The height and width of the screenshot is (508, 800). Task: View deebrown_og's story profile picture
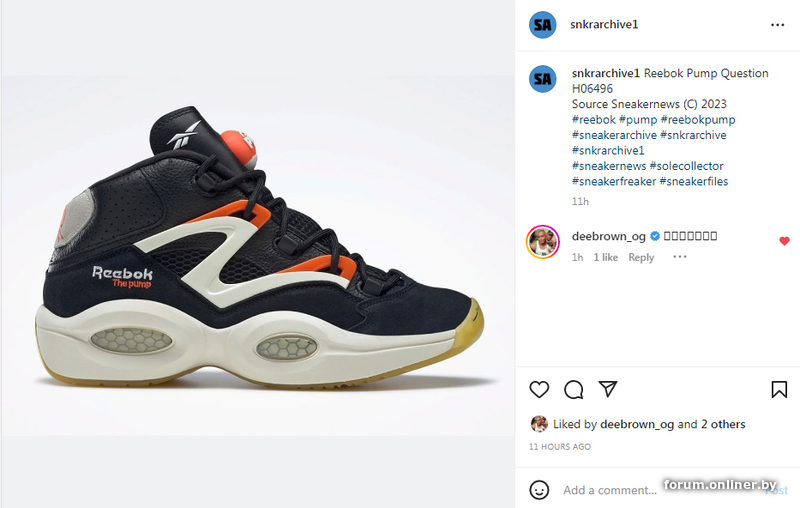click(543, 242)
